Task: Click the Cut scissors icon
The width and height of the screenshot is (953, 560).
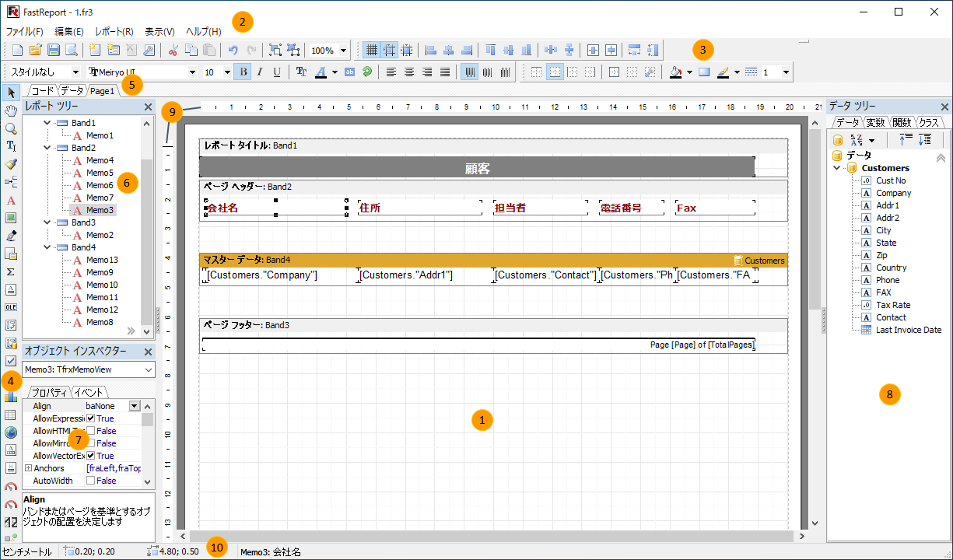Action: 173,51
